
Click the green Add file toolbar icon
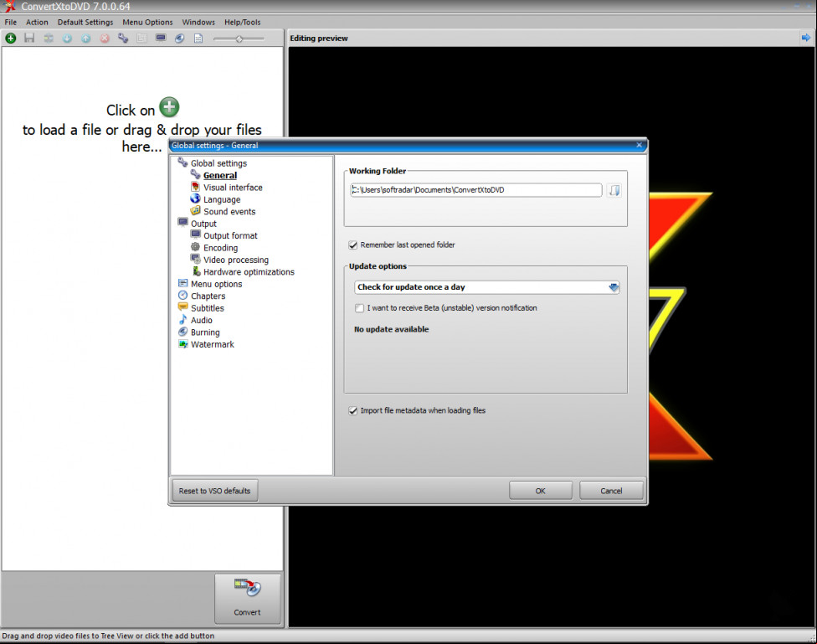(x=10, y=38)
